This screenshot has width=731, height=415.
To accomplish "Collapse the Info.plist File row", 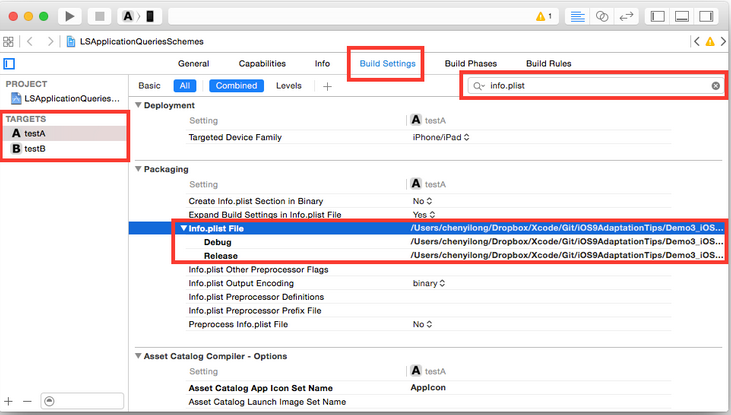I will tap(183, 228).
